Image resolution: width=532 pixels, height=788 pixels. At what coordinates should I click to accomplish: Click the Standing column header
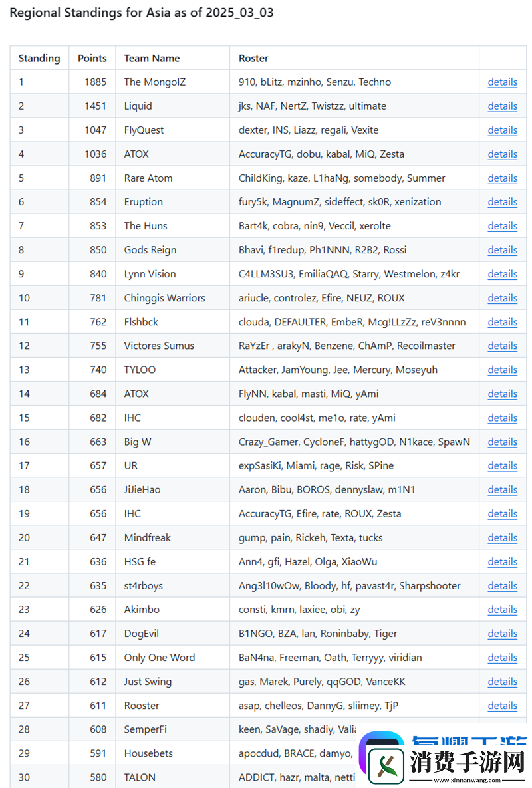pyautogui.click(x=39, y=59)
